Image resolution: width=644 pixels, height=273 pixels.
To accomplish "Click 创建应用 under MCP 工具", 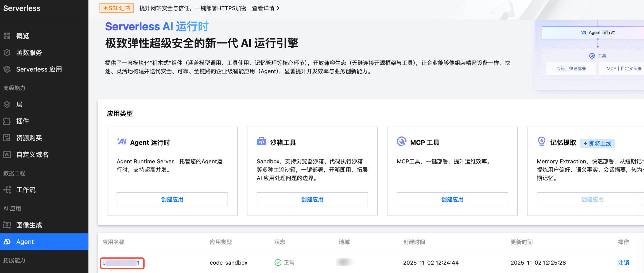I will [x=452, y=199].
